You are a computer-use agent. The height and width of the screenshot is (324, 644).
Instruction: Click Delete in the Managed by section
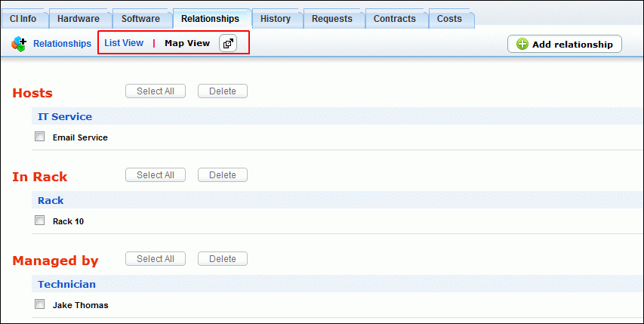[223, 259]
